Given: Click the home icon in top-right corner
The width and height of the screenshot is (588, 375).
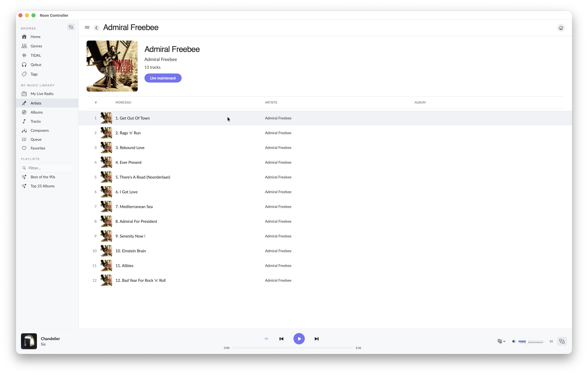Looking at the screenshot, I should click(561, 28).
